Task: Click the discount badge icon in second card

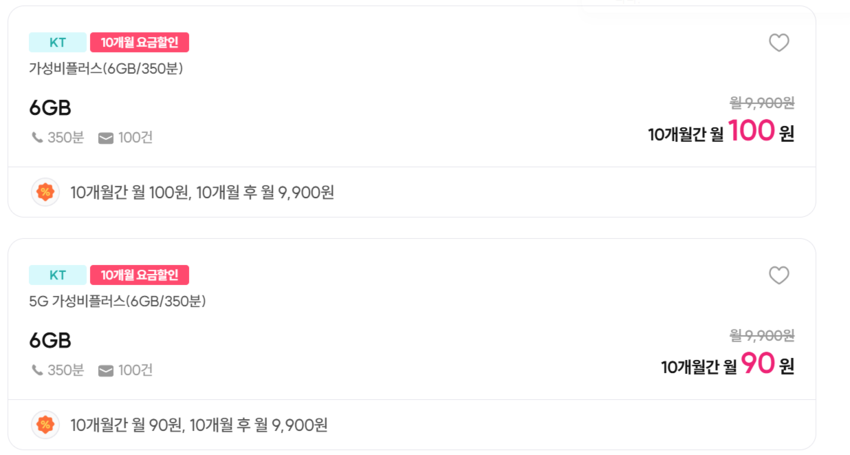Action: pos(45,425)
